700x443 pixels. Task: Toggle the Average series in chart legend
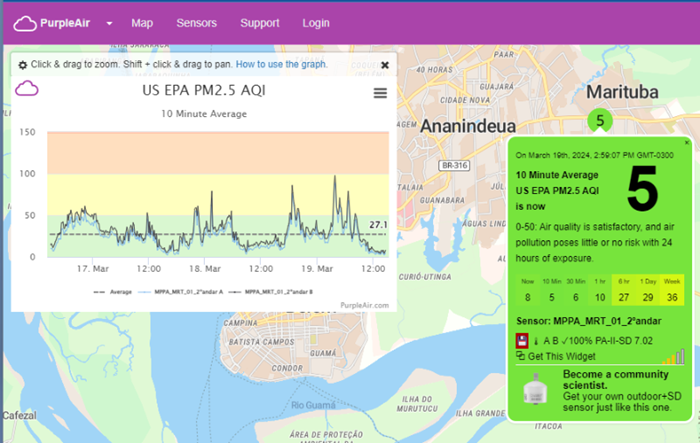112,292
